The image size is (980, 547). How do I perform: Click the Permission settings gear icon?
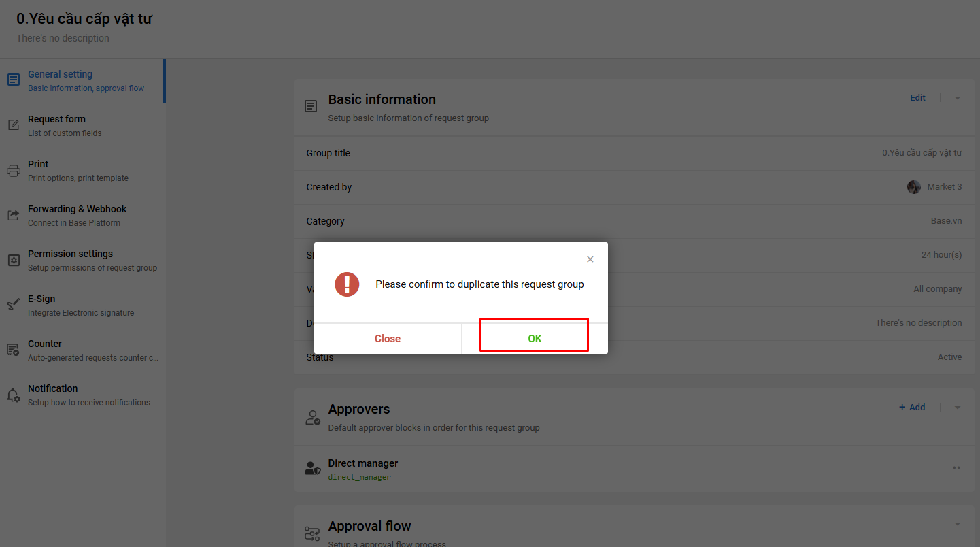(x=14, y=260)
